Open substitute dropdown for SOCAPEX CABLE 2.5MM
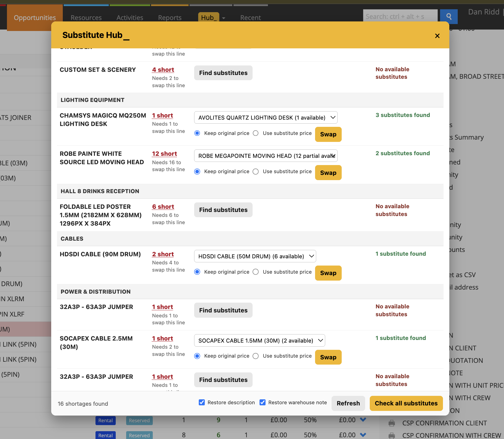The image size is (504, 439). coord(260,341)
